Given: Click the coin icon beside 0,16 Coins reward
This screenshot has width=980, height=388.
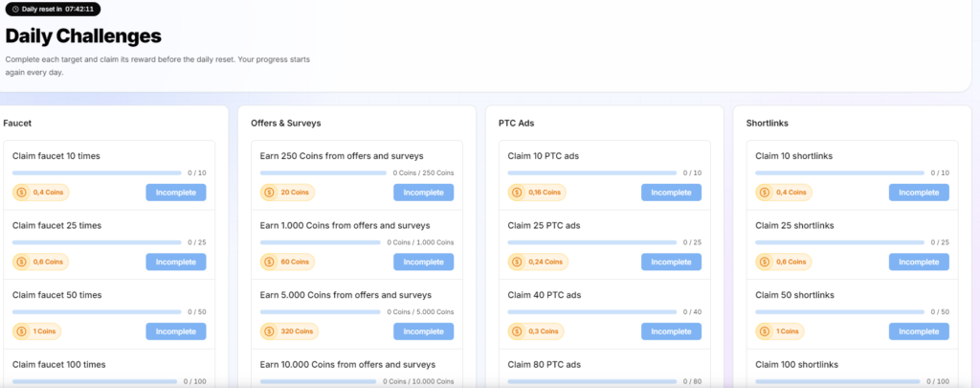Looking at the screenshot, I should point(517,193).
